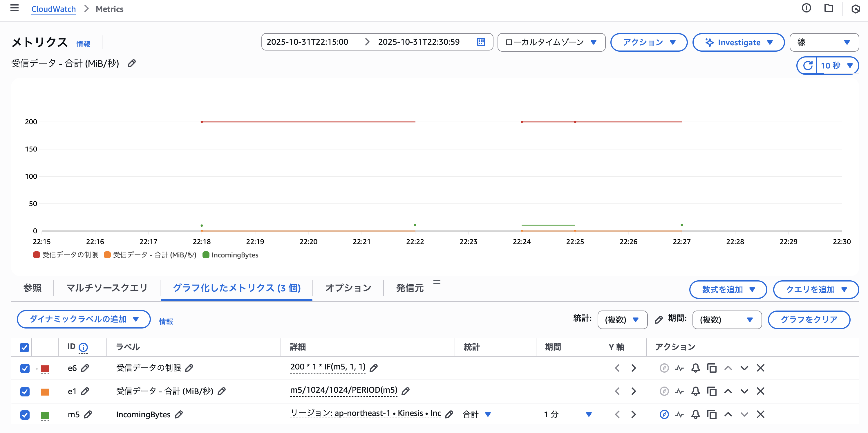Viewport: 868px width, 433px height.
Task: Create alarm bell icon for e6 row
Action: (x=695, y=368)
